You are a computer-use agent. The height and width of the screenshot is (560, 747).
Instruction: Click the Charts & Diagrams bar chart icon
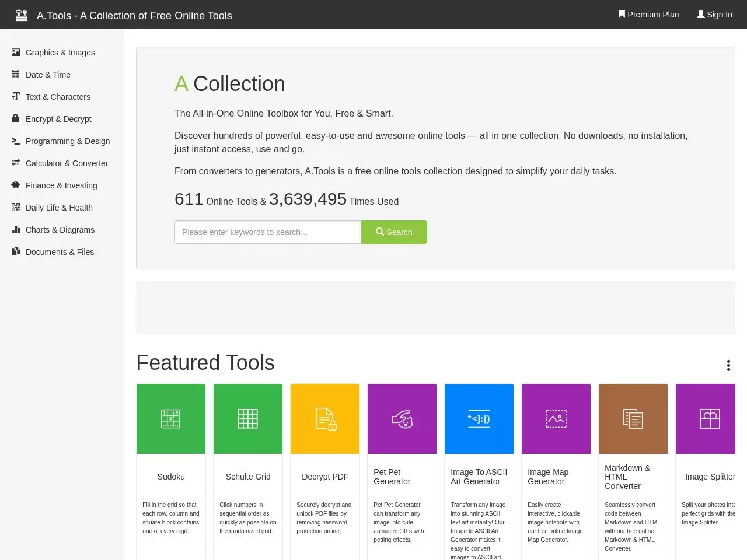(x=16, y=230)
